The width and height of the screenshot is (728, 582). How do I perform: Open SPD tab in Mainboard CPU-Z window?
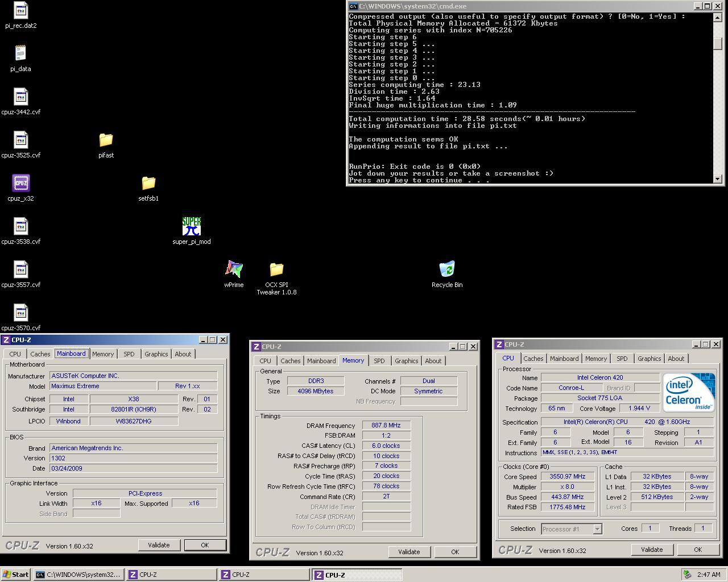pos(129,354)
